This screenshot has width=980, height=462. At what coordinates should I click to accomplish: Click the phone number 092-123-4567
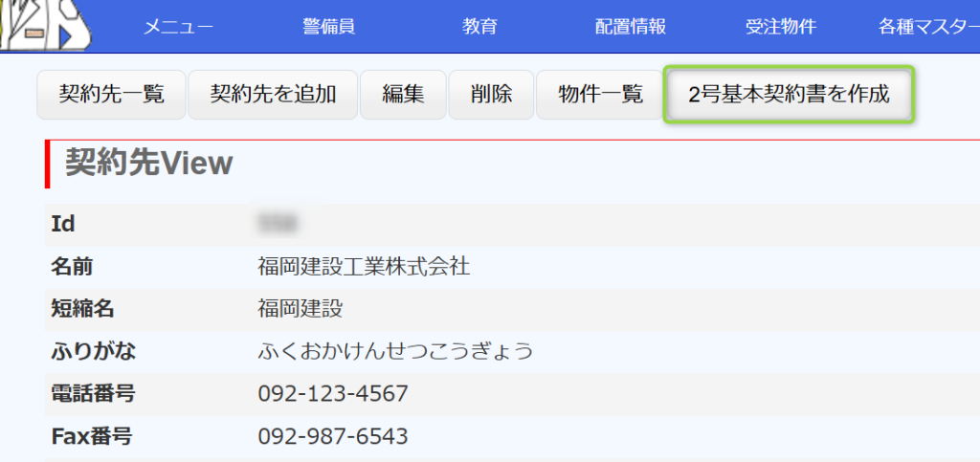333,393
